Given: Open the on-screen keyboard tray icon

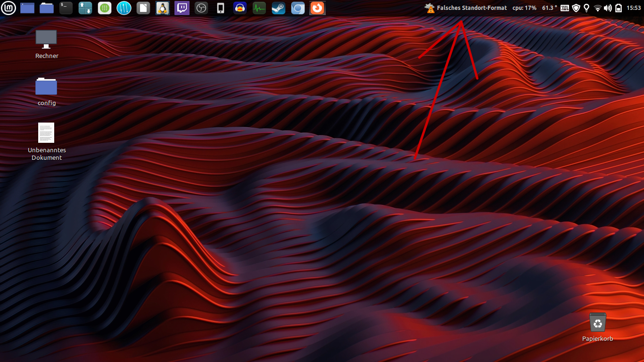Looking at the screenshot, I should click(565, 8).
